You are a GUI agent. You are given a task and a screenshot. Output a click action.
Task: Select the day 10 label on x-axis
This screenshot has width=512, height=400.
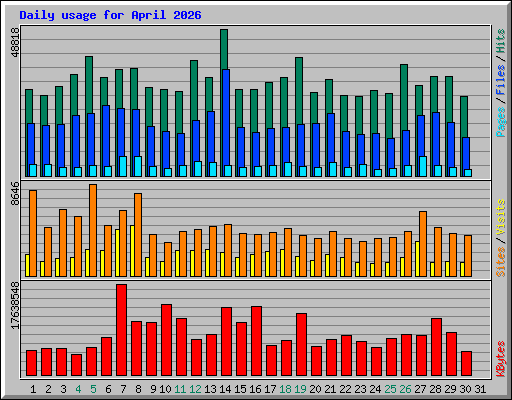click(x=165, y=389)
